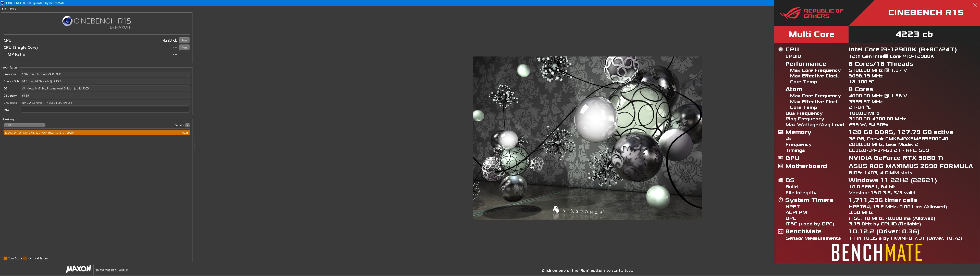980x276 pixels.
Task: Click the rendered spheres scene image
Action: click(587, 138)
